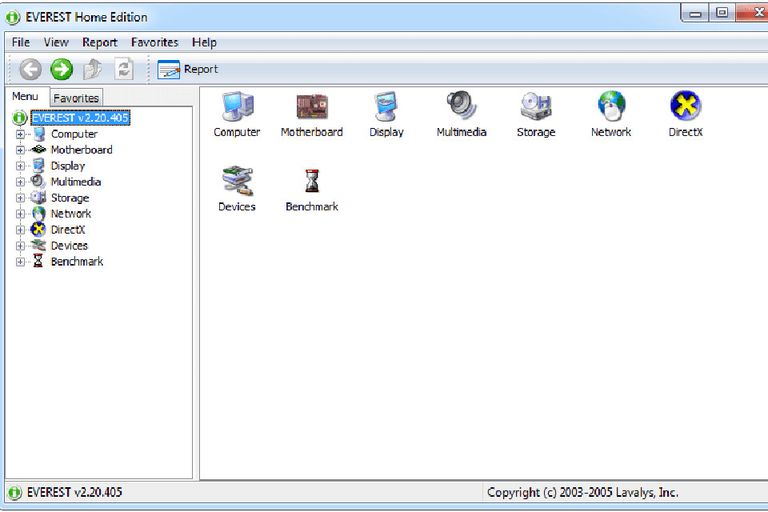This screenshot has width=768, height=512.
Task: Select the Display monitor icon in the tree
Action: [x=39, y=166]
